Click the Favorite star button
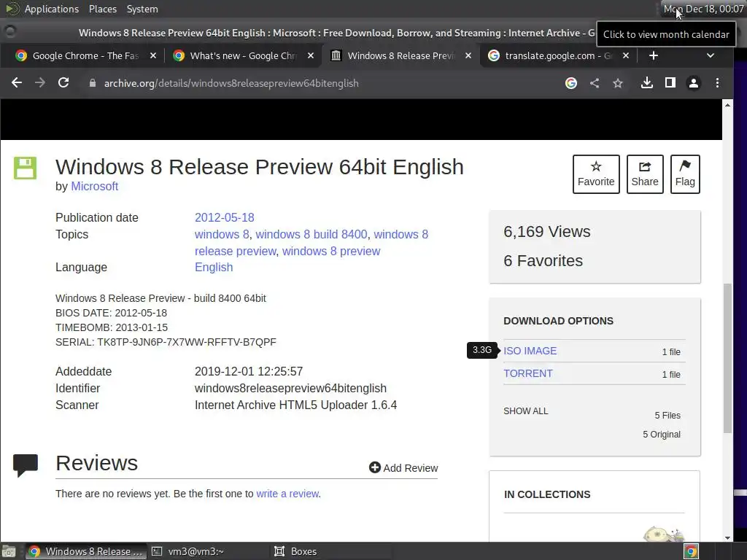 (x=596, y=174)
